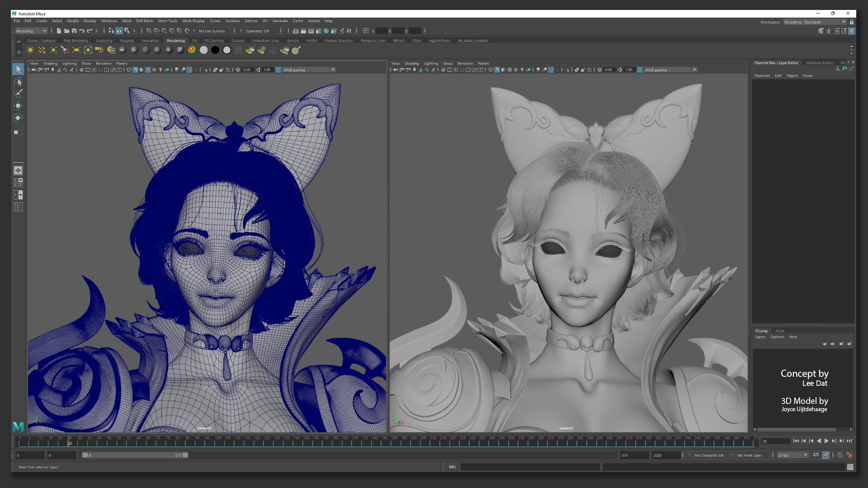Open the Workspace dropdown
Image resolution: width=868 pixels, height=488 pixels.
coord(815,22)
